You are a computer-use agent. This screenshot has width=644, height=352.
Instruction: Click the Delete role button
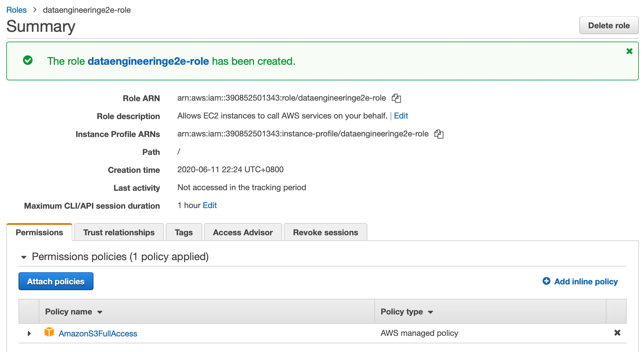click(609, 25)
